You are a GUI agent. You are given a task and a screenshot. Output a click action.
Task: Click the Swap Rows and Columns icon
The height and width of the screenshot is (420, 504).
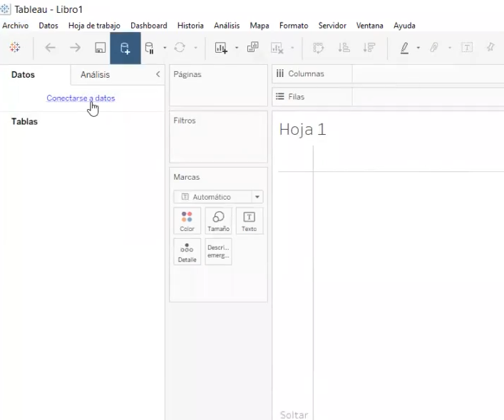tap(318, 48)
